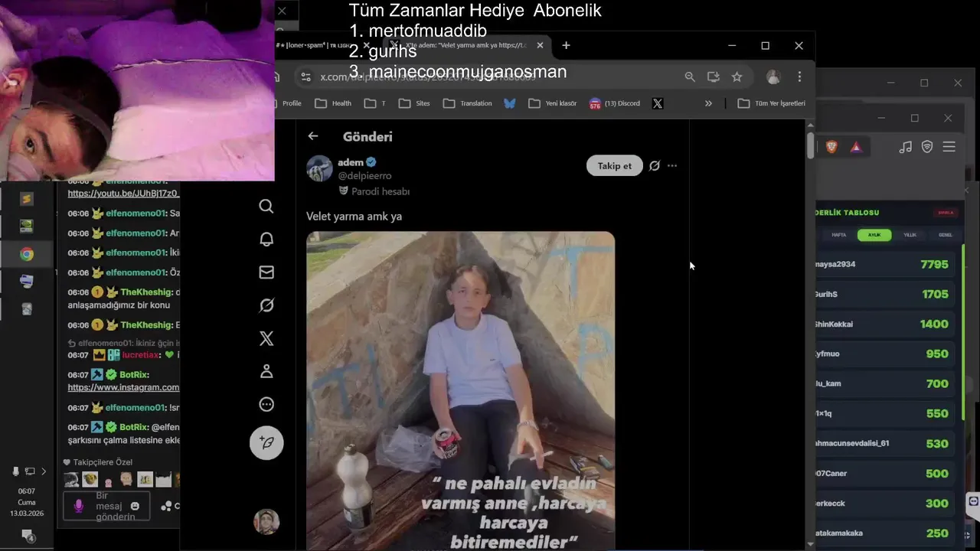
Task: Open account avatar at sidebar bottom
Action: pyautogui.click(x=266, y=522)
